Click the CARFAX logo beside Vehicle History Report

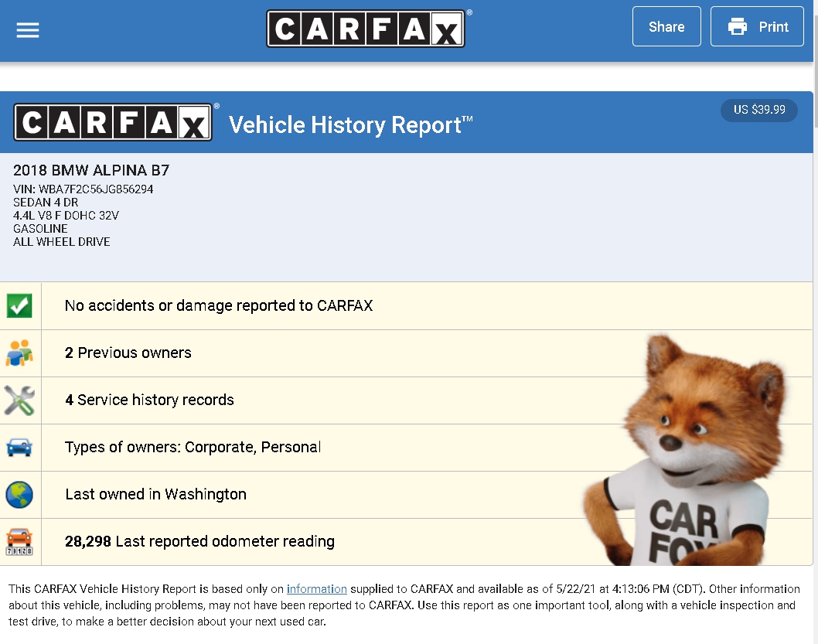(x=113, y=123)
